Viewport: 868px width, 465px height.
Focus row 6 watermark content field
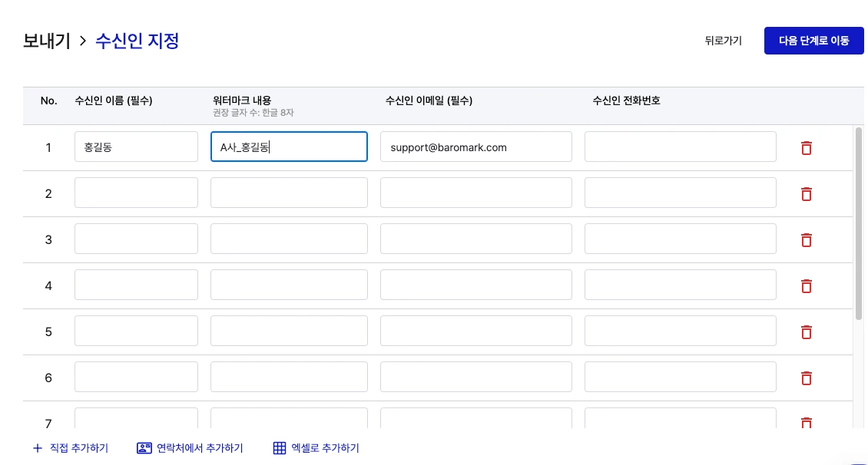coord(289,377)
